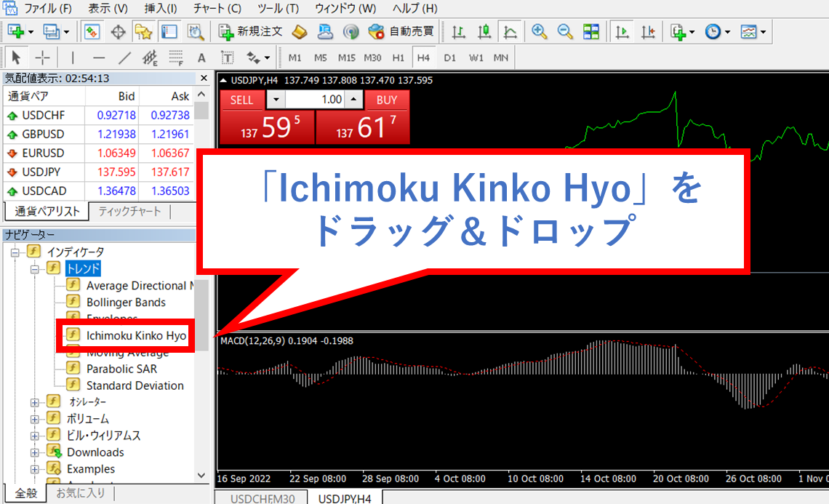
Task: Switch timeframe to D1
Action: [450, 57]
